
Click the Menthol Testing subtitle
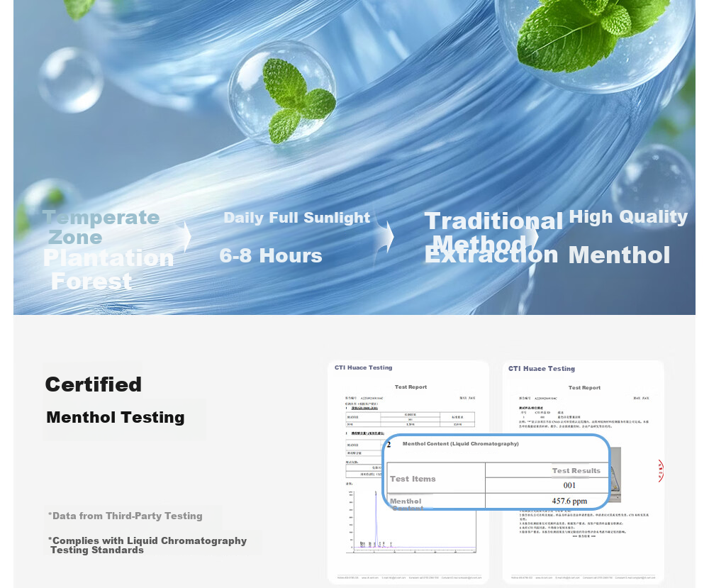click(116, 417)
